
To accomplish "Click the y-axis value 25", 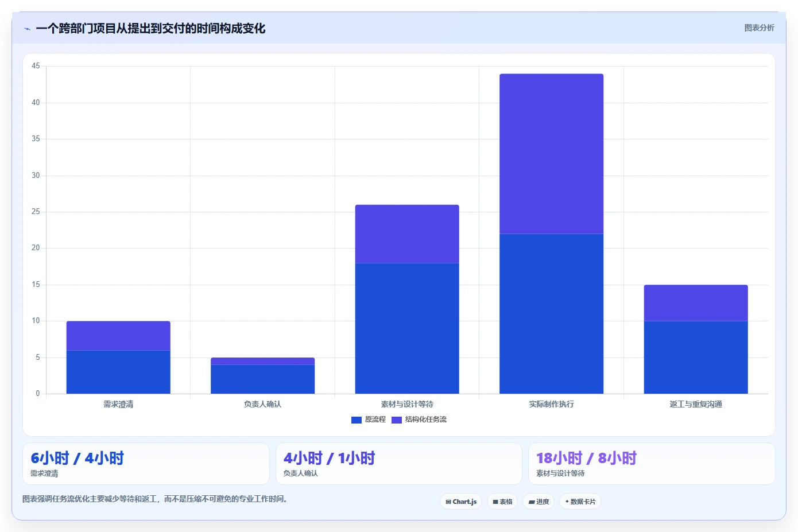I will [36, 212].
